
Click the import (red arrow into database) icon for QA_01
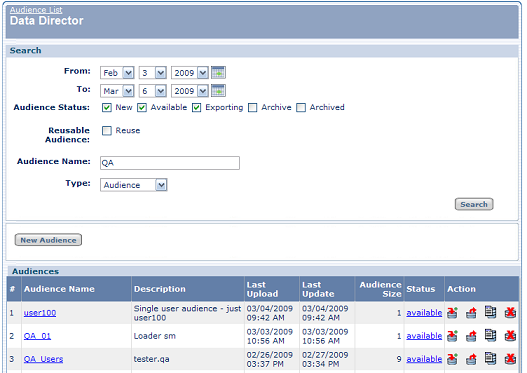[452, 336]
